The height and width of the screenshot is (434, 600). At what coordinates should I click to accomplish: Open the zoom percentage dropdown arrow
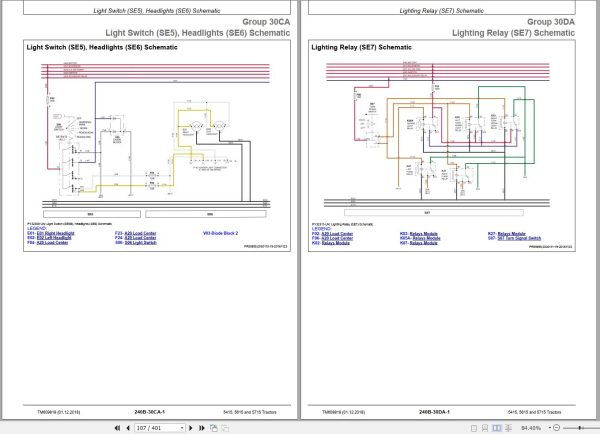(550, 428)
